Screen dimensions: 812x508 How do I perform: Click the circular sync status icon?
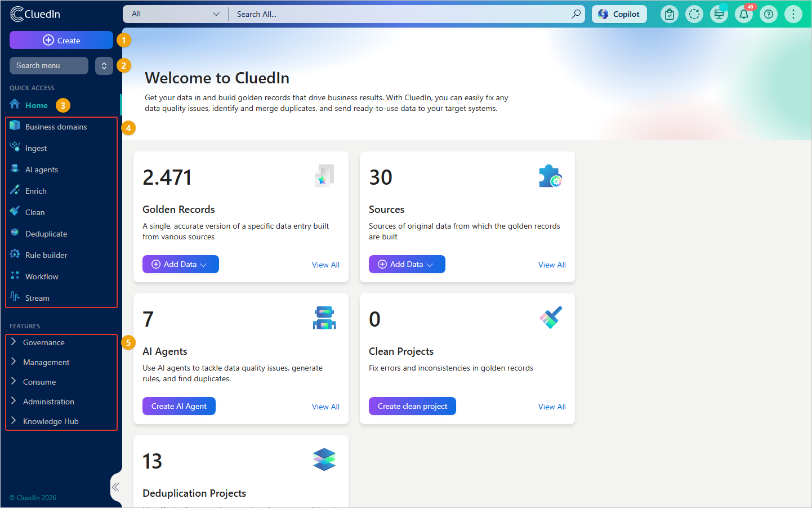[694, 14]
